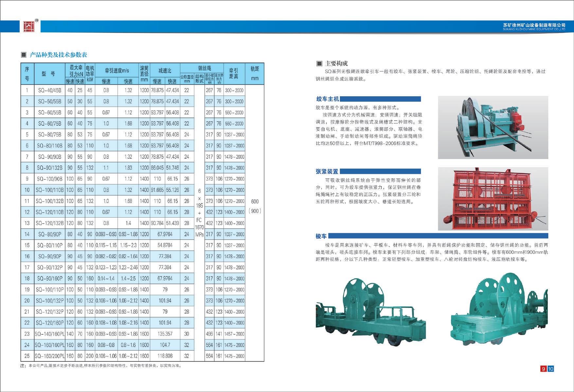Select the heading 产品种类及技术参数表
The width and height of the screenshot is (574, 392).
point(59,55)
